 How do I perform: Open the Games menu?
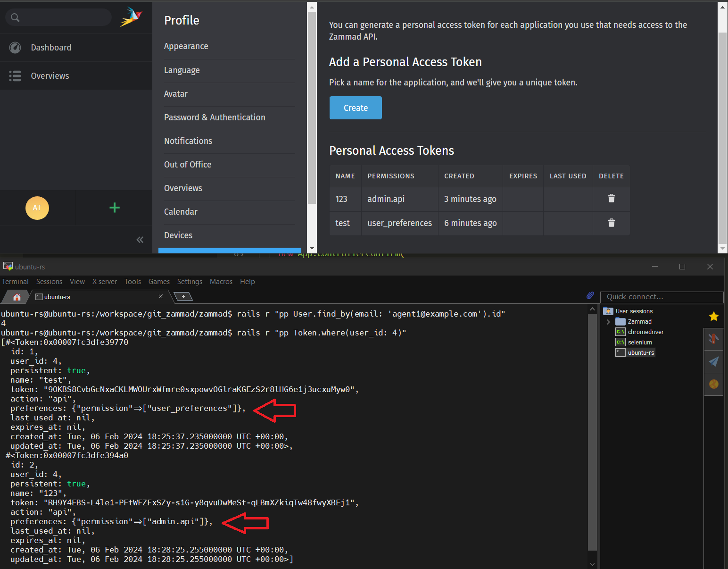tap(159, 282)
